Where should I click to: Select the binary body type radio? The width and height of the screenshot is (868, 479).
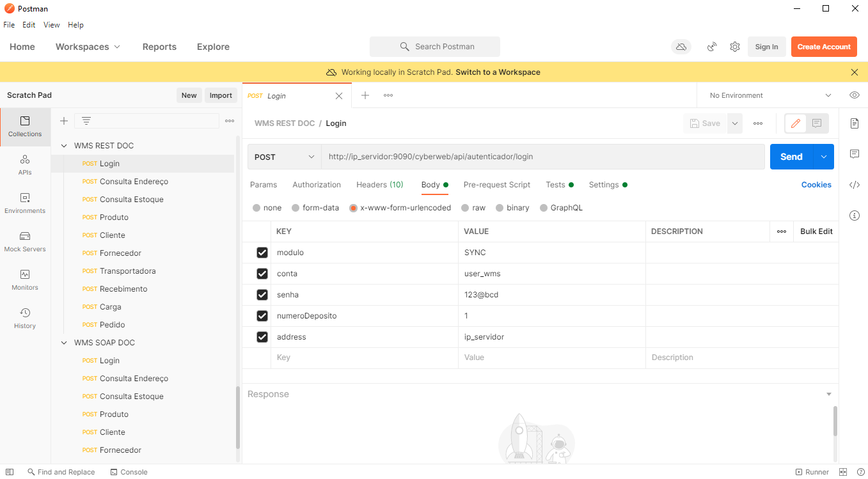[500, 208]
